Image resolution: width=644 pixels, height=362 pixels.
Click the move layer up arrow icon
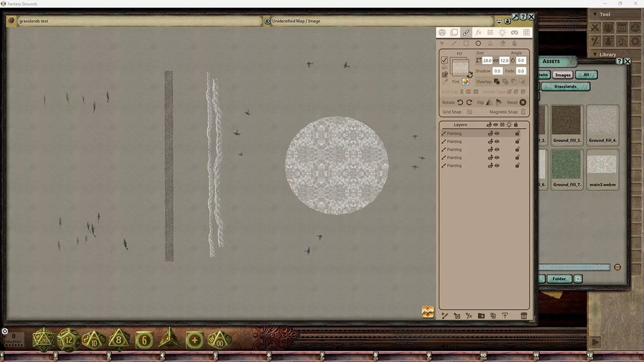point(505,316)
